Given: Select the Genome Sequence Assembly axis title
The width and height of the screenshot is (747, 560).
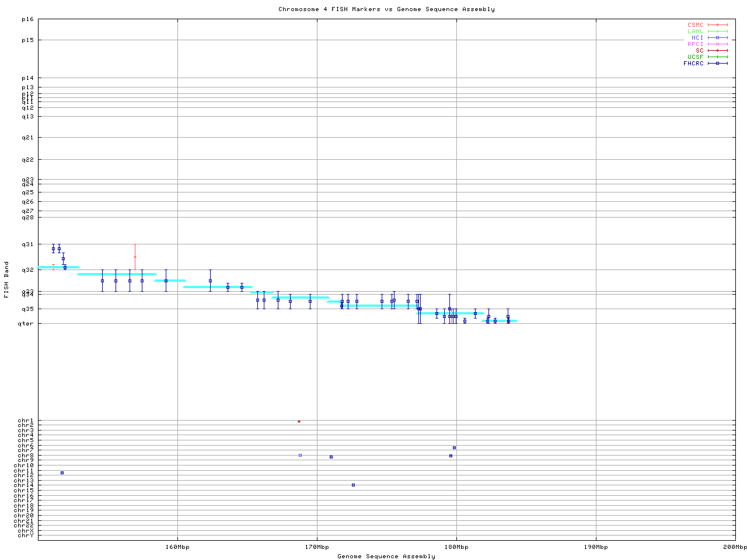Looking at the screenshot, I should click(386, 556).
